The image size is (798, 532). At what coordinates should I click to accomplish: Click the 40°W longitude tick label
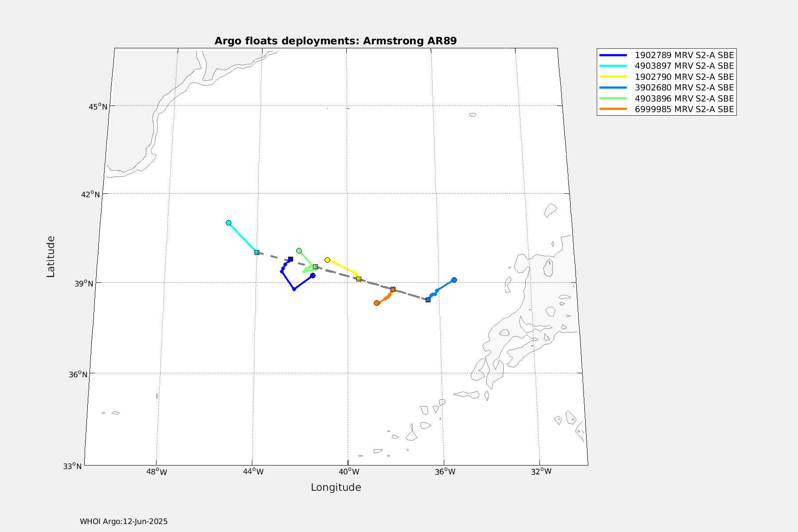click(349, 471)
